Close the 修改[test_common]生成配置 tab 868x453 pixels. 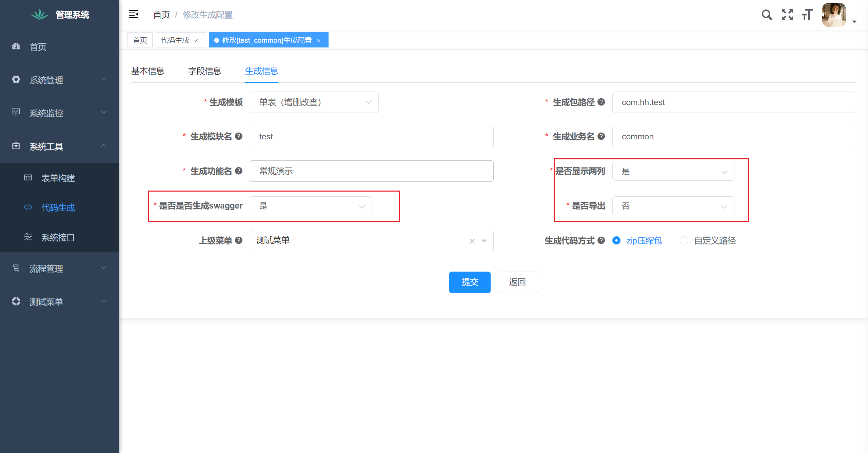coord(319,41)
